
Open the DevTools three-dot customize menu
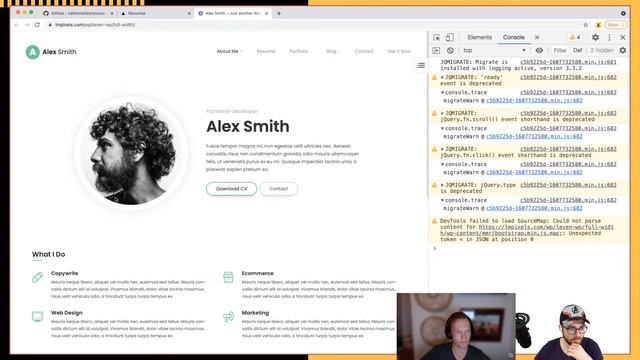click(x=609, y=37)
